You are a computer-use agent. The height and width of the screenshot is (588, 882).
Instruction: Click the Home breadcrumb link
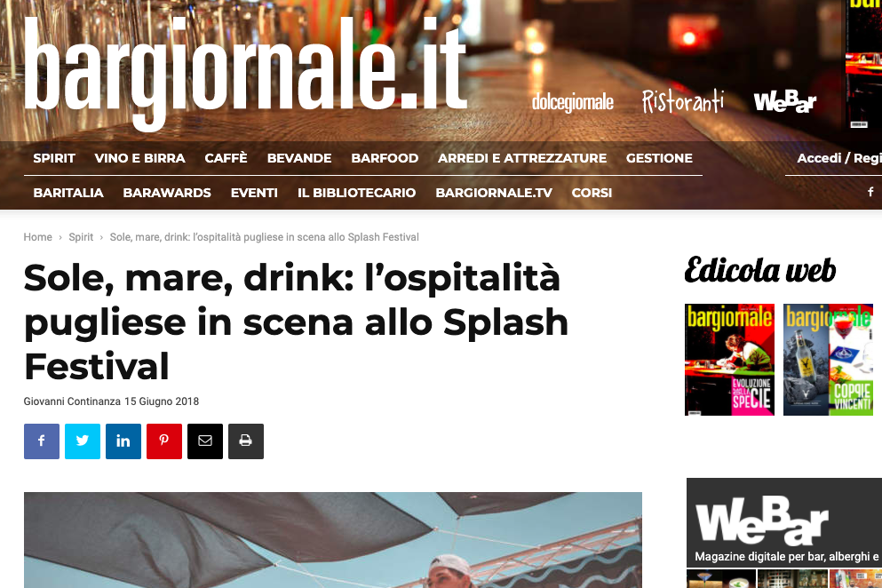point(37,237)
